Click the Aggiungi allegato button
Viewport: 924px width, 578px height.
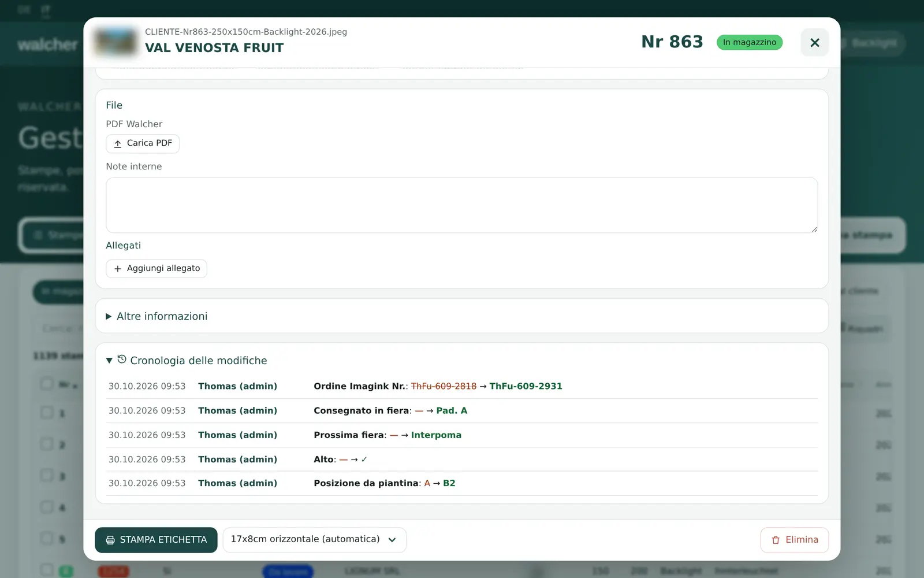157,269
